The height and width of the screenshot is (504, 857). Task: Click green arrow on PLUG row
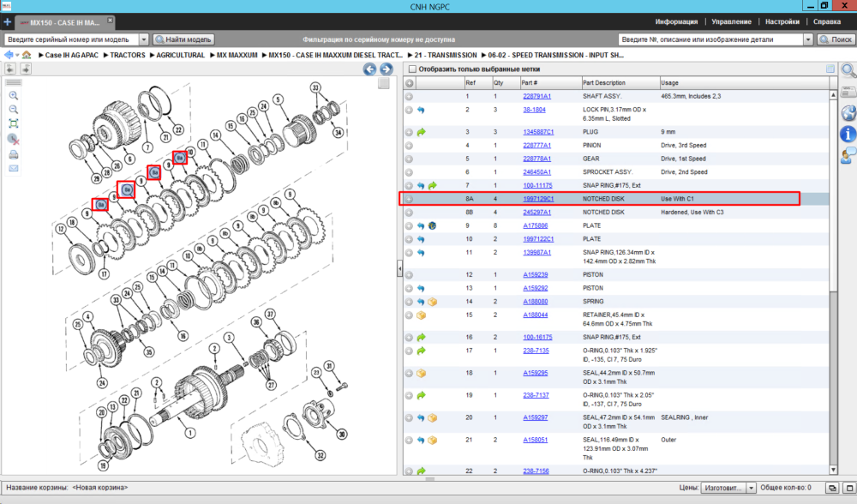coord(421,132)
